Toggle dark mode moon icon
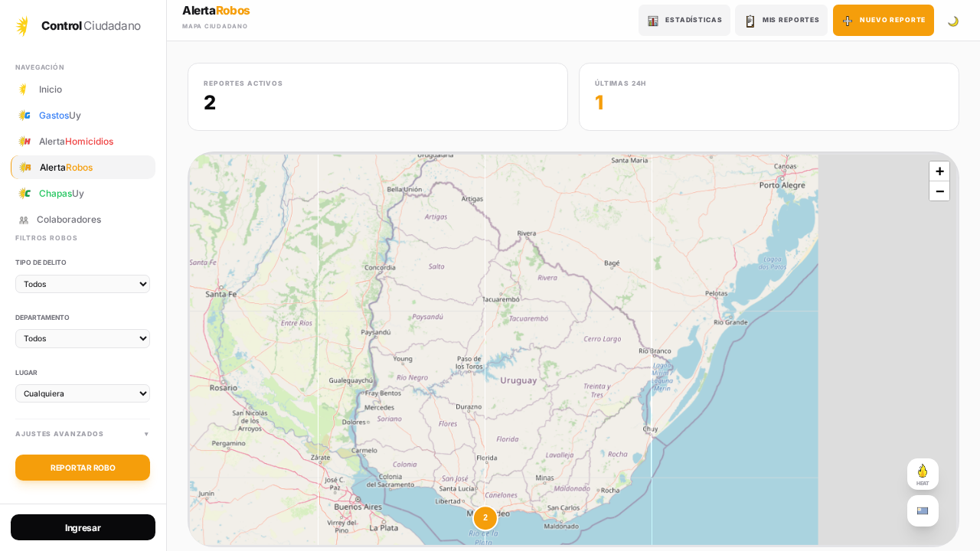This screenshot has width=980, height=551. point(953,21)
